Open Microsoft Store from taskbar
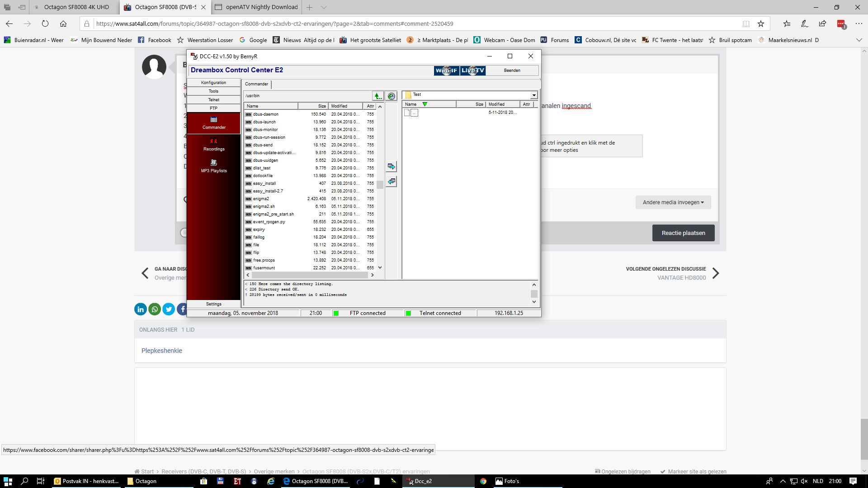This screenshot has width=868, height=488. (203, 481)
